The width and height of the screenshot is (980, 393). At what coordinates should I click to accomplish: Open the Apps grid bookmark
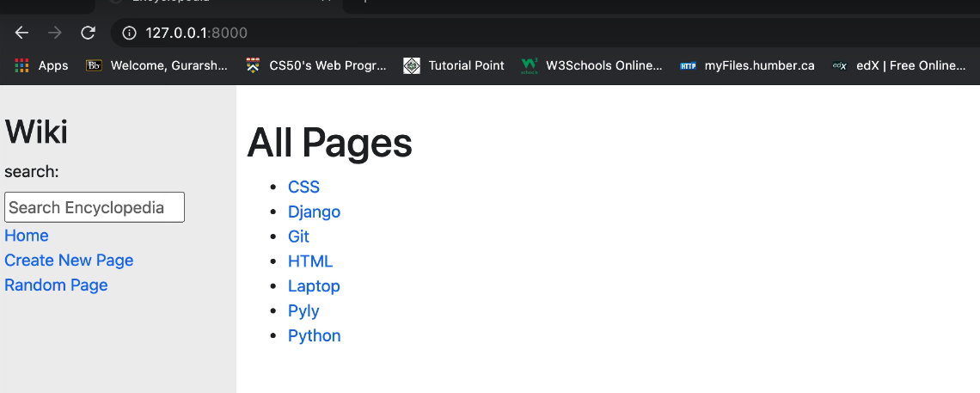point(41,65)
